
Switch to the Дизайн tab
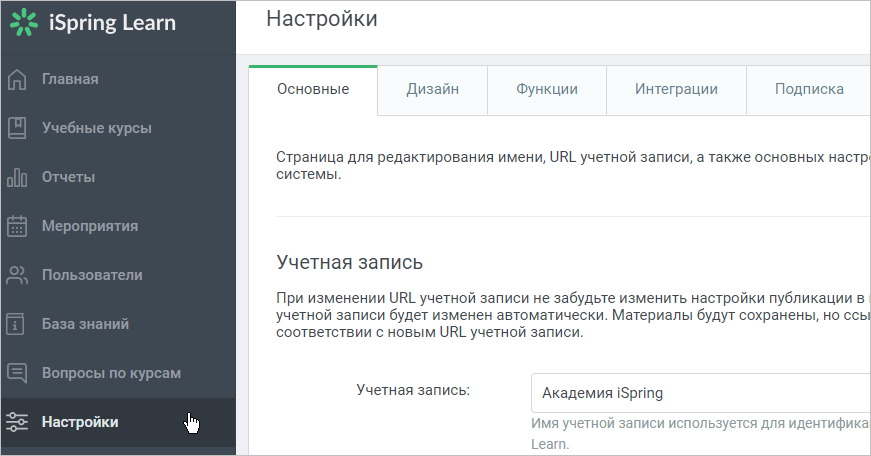coord(433,89)
